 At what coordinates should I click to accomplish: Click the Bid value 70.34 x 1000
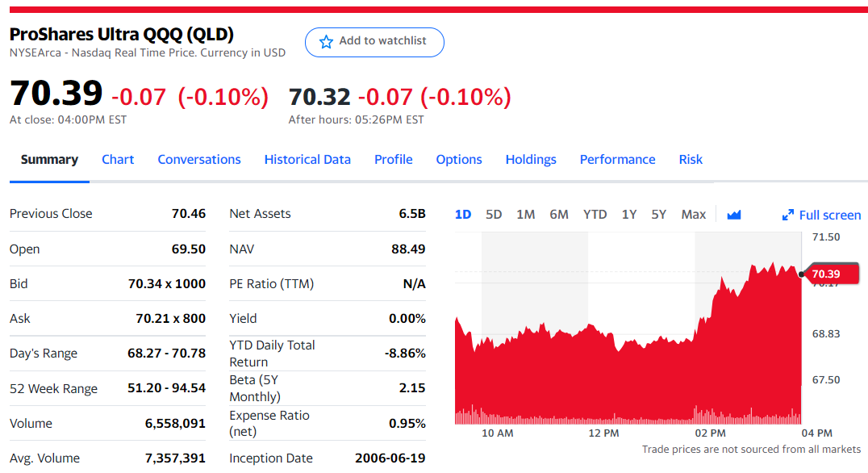click(167, 283)
